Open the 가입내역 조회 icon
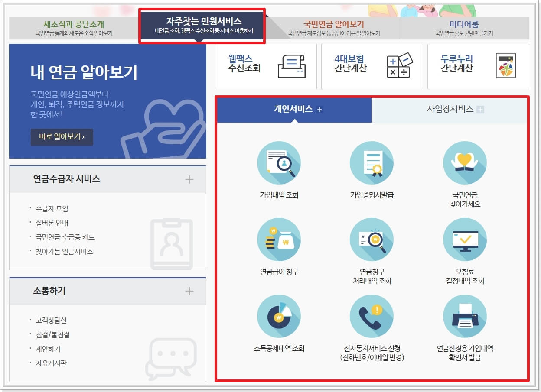This screenshot has width=541, height=392. point(279,163)
